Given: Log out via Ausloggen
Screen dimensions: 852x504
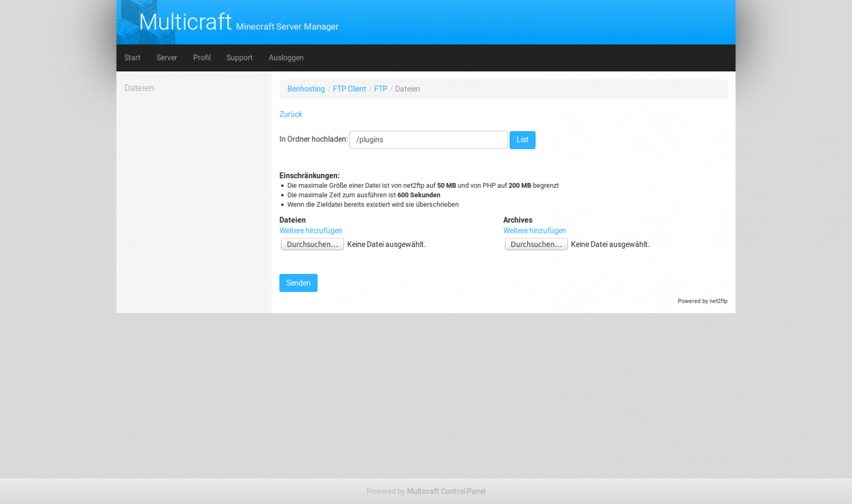Looking at the screenshot, I should point(286,57).
